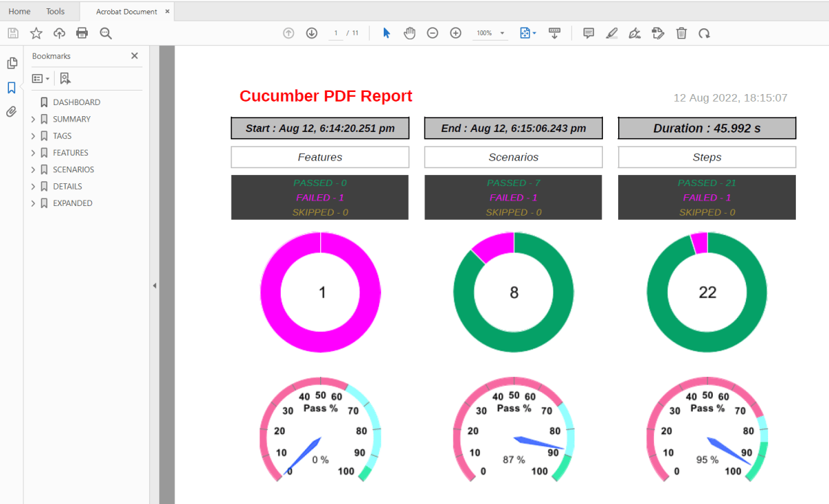Click the Delete trash icon
Viewport: 829px width, 504px height.
682,33
